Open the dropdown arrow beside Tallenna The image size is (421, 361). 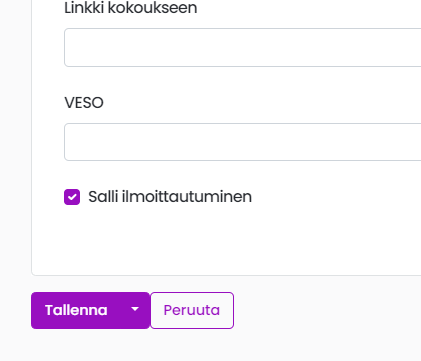tap(135, 310)
